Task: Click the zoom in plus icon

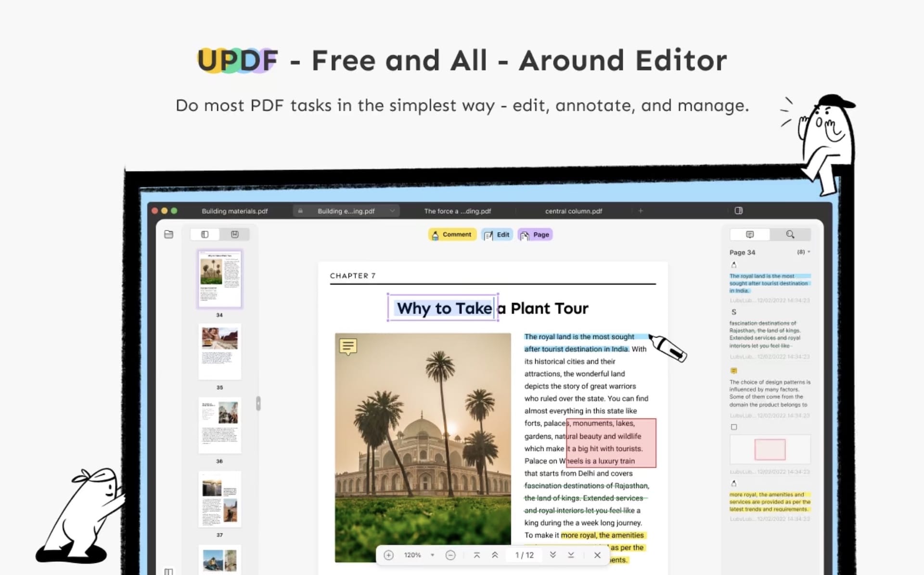Action: tap(388, 555)
